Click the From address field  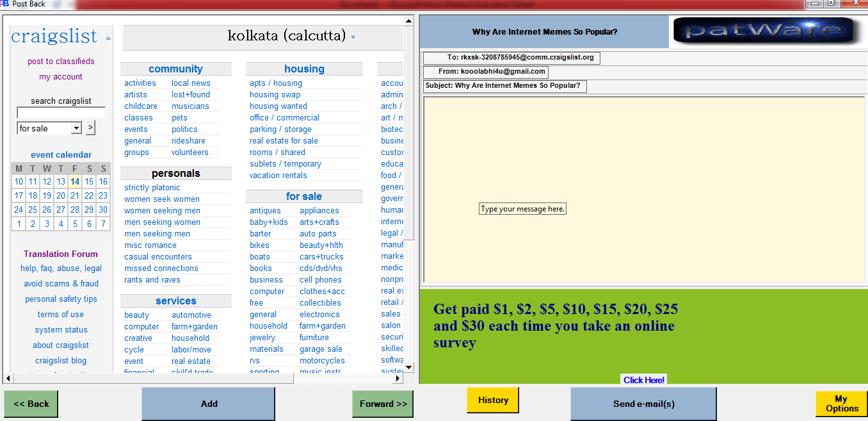click(x=486, y=72)
